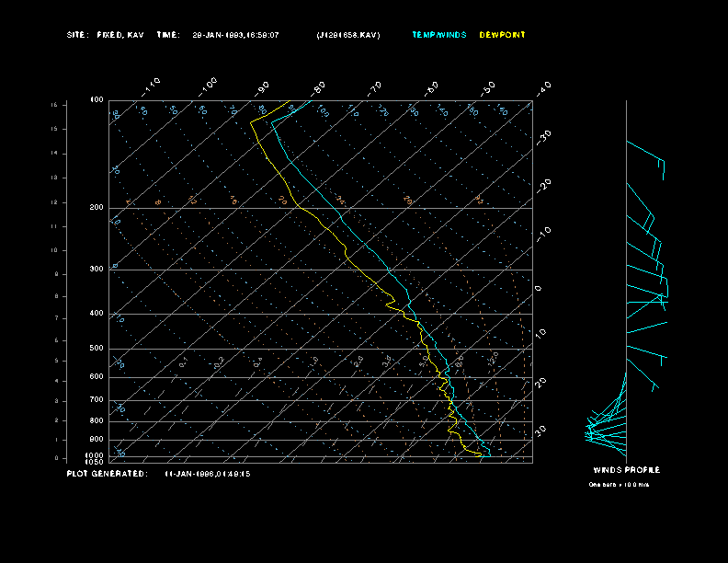Click the cyan TEMP/WINDS legend label
The width and height of the screenshot is (728, 563).
438,35
